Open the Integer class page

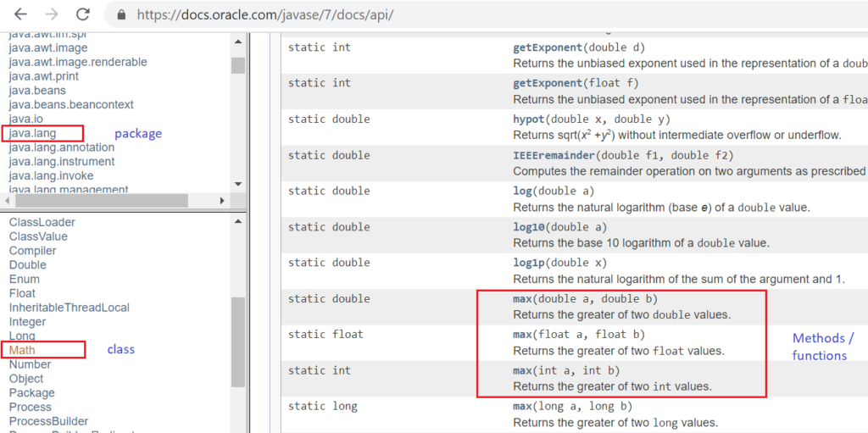tap(28, 322)
